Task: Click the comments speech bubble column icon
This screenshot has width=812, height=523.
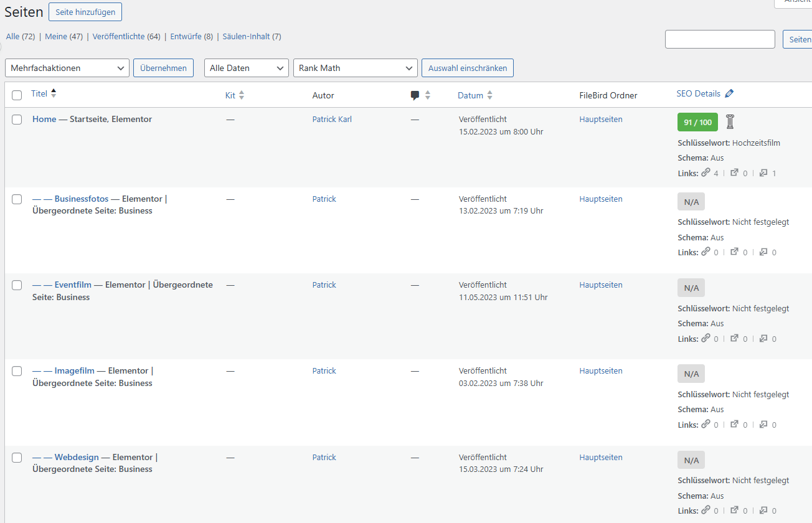Action: tap(415, 95)
